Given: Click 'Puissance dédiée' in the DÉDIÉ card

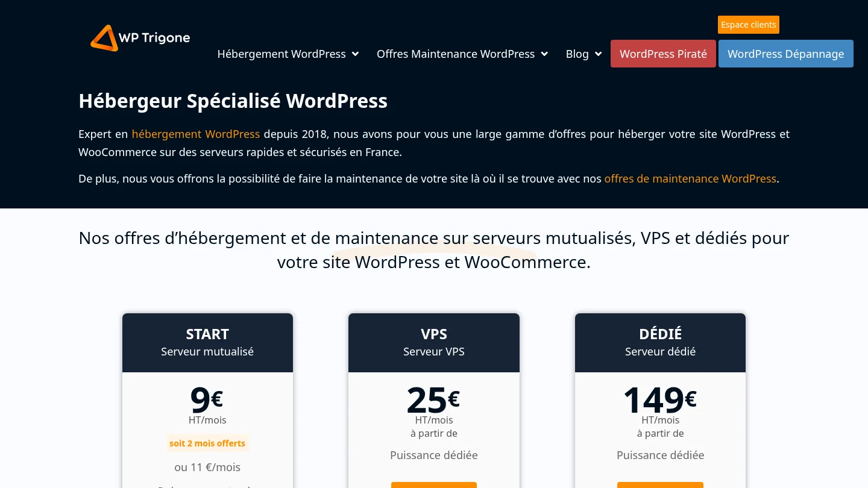Looking at the screenshot, I should pos(660,455).
